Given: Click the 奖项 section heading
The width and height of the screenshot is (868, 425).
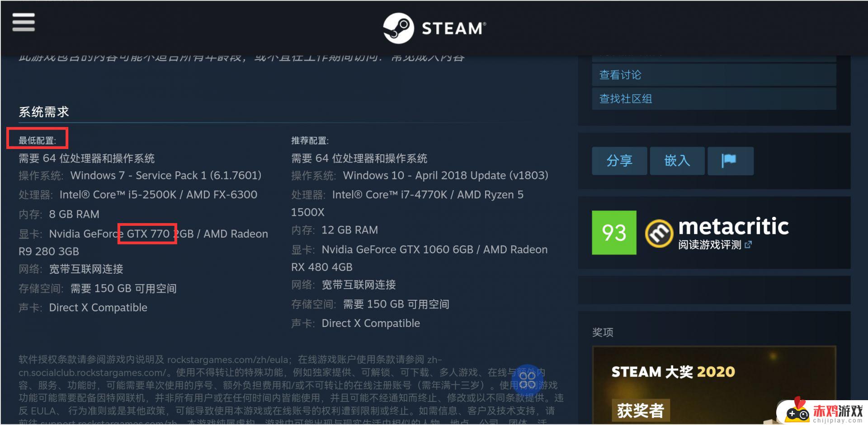Looking at the screenshot, I should tap(603, 332).
